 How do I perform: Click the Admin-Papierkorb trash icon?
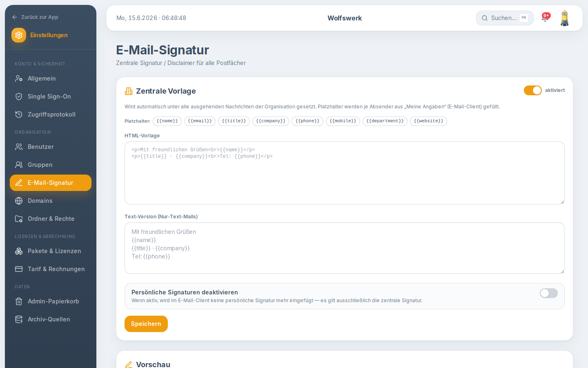coord(19,301)
